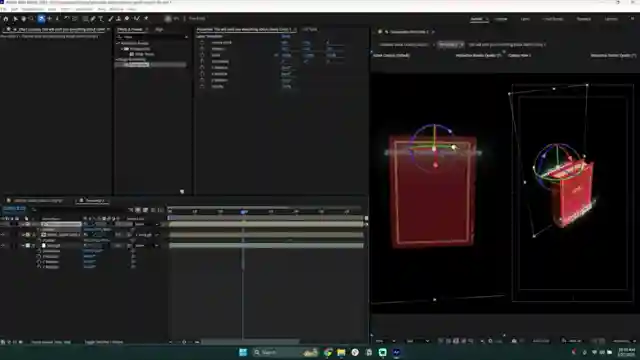Select the Brush tool
This screenshot has width=640, height=360.
(x=110, y=19)
